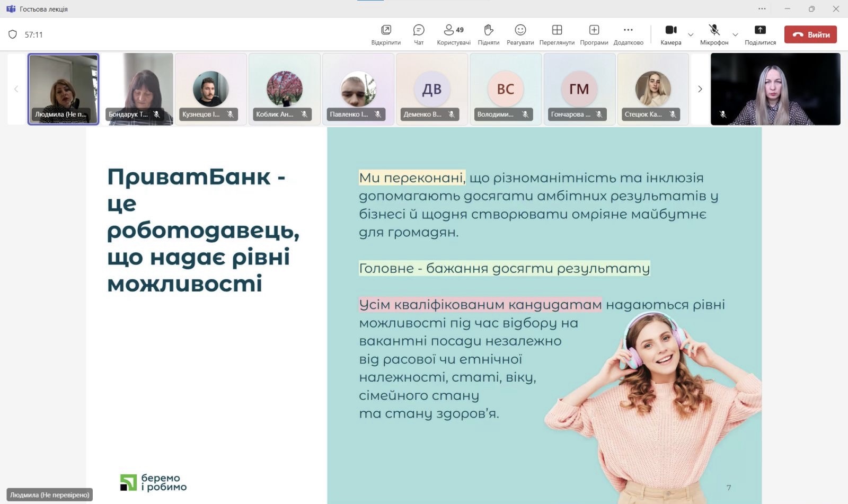Click the shared presentation slide

click(x=424, y=315)
